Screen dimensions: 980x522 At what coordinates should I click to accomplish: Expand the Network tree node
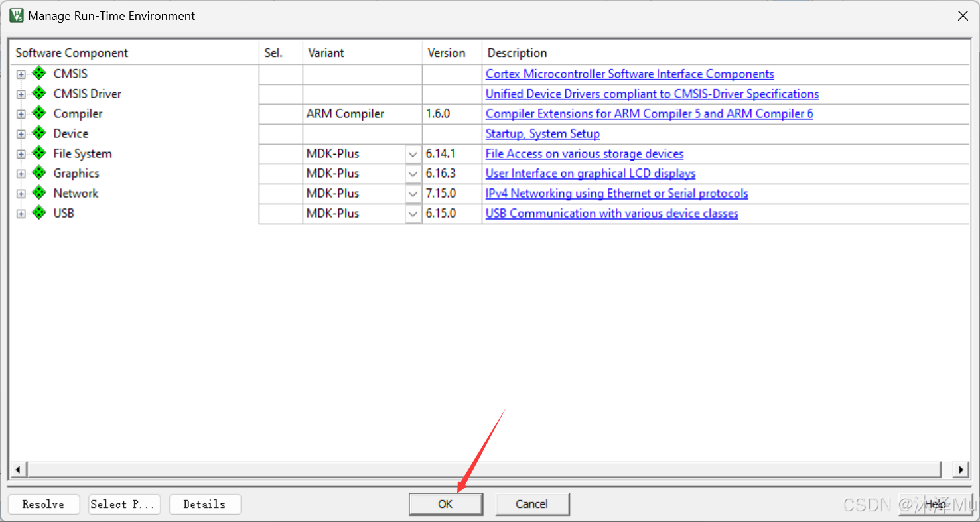coord(21,194)
